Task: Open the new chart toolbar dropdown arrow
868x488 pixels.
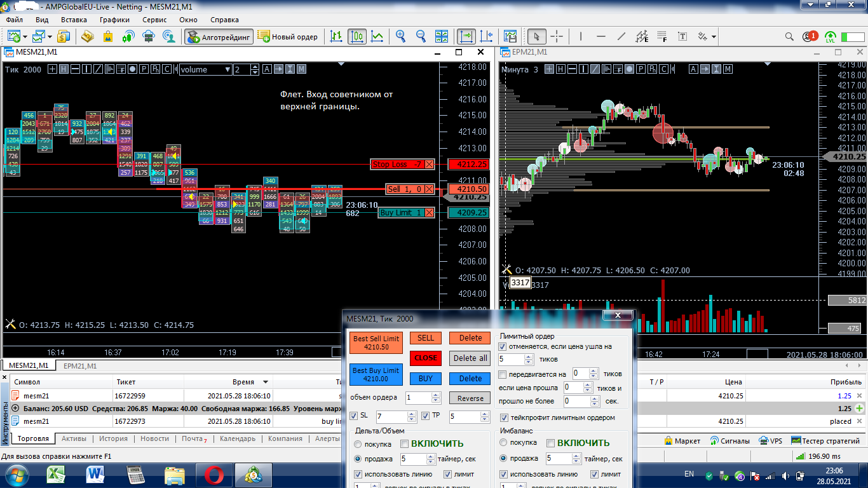Action: coord(24,37)
